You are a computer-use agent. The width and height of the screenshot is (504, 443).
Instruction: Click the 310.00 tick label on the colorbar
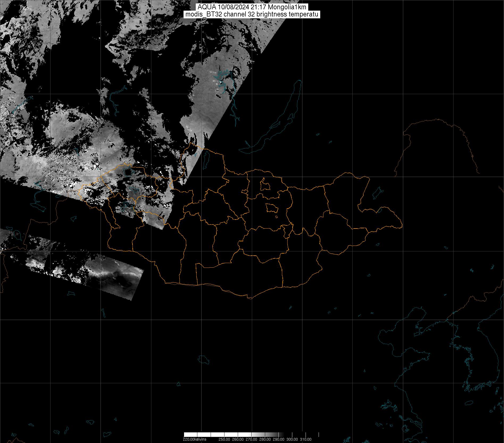pos(306,439)
